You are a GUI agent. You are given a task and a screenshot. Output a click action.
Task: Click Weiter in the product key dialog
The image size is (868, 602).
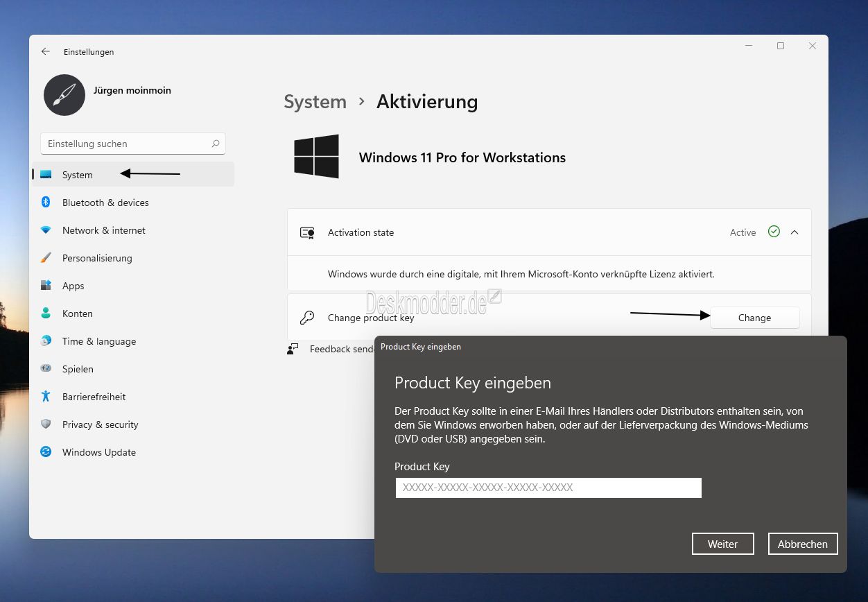(722, 544)
